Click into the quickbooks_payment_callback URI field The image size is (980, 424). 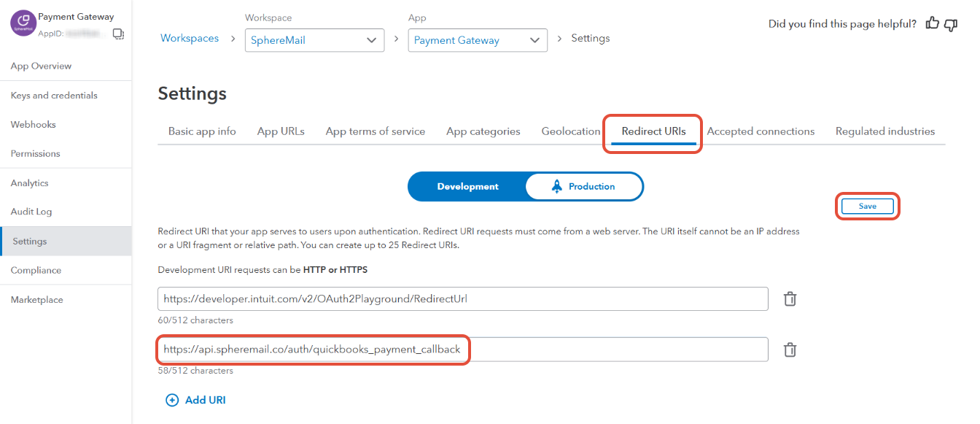pyautogui.click(x=463, y=350)
